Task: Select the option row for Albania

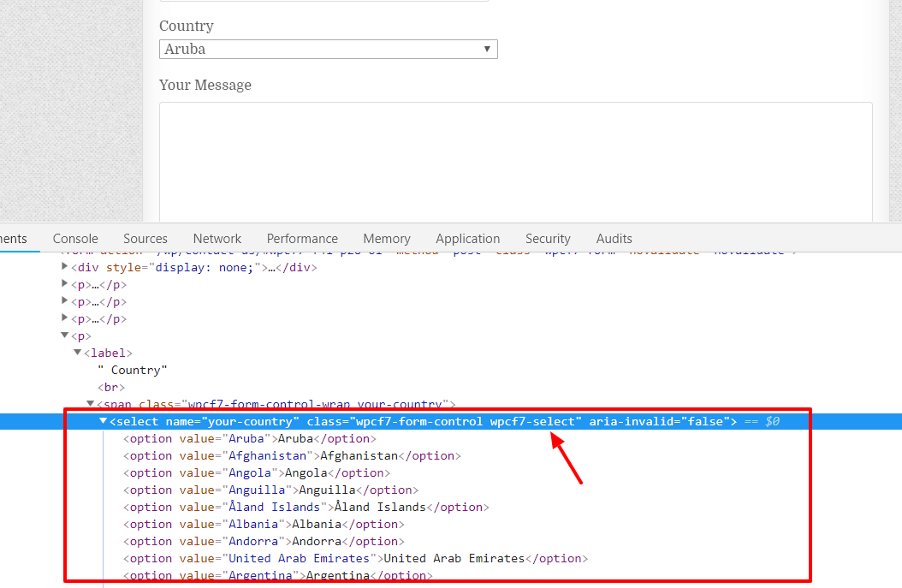Action: point(264,524)
